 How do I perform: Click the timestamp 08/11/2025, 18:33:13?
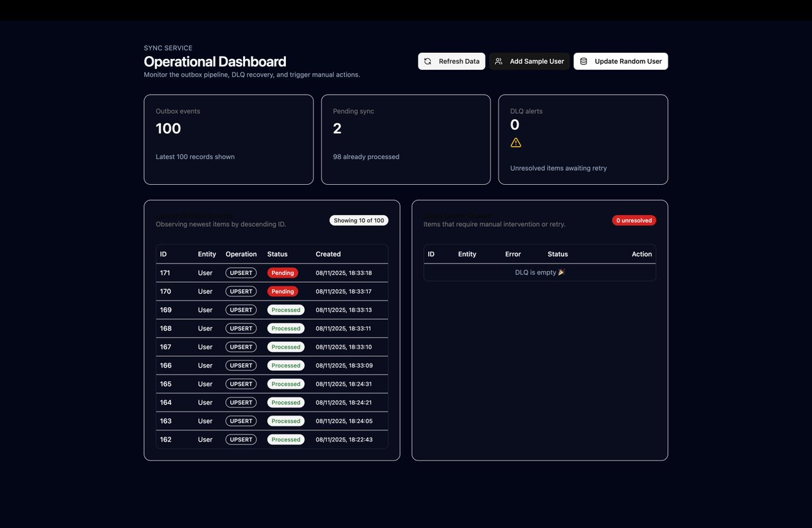coord(344,310)
